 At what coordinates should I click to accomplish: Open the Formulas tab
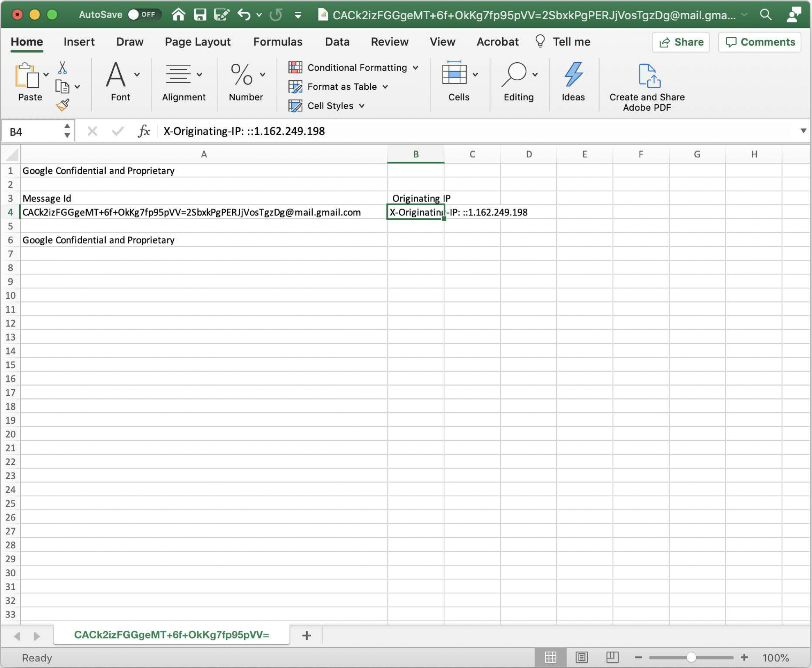(x=277, y=42)
